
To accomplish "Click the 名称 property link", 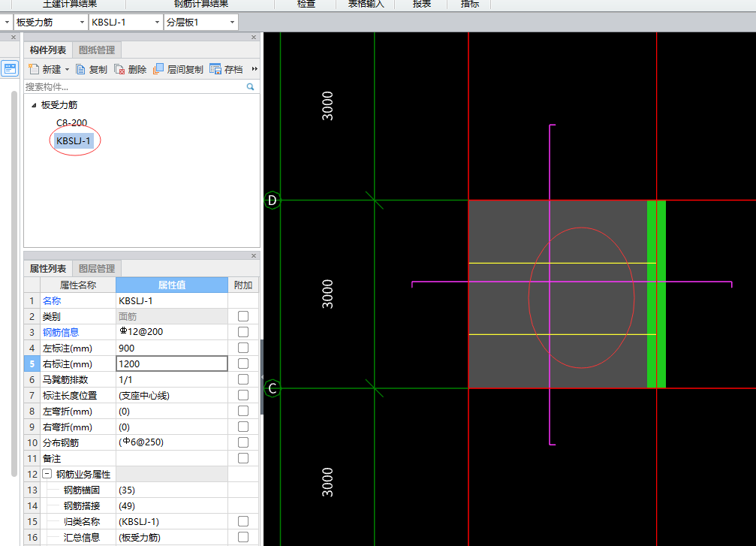I will pos(52,300).
